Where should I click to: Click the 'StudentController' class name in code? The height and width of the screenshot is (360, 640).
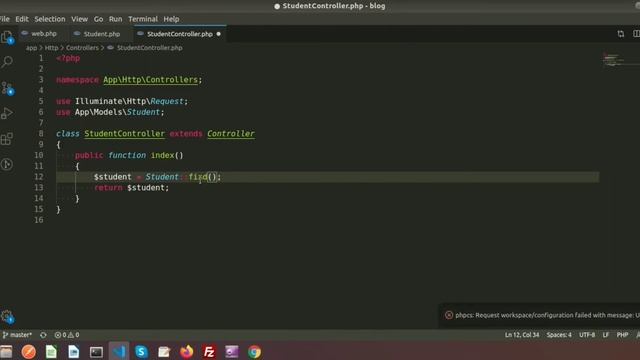tap(124, 133)
